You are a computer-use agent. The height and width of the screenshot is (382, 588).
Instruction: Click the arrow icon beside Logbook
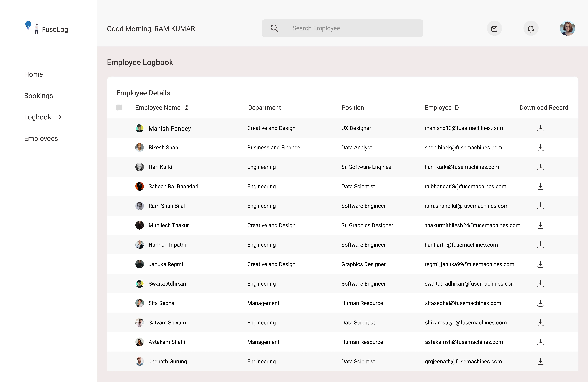point(58,117)
